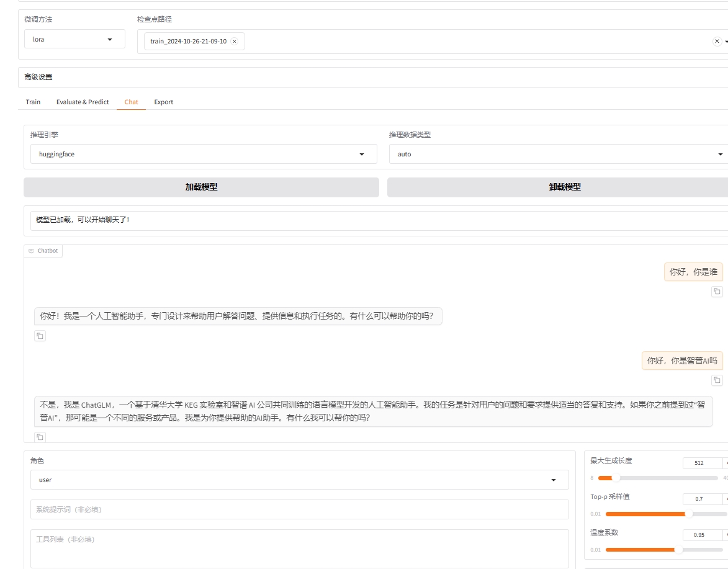
Task: Open the Evaluate & Predict tab
Action: point(83,102)
